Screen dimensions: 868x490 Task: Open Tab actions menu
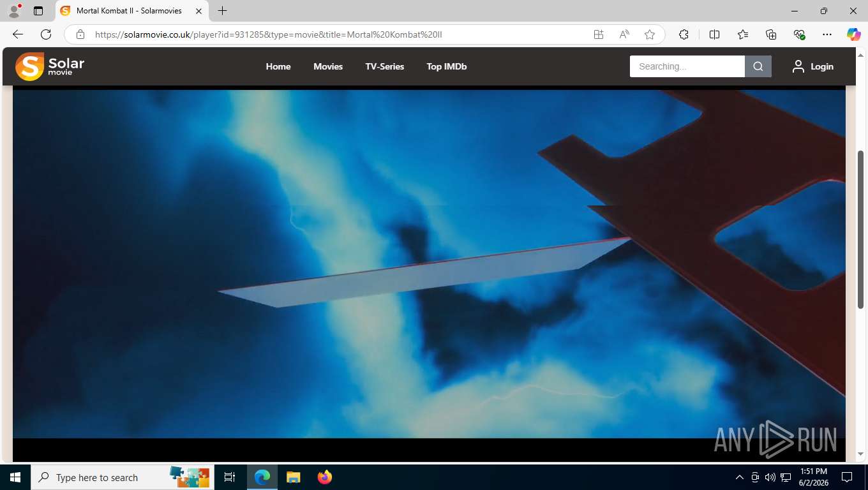tap(38, 11)
